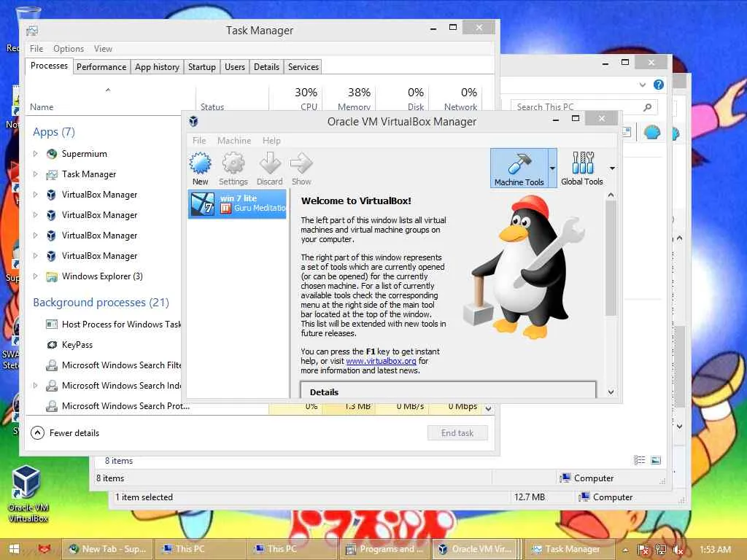Click the New machine icon in VirtualBox
This screenshot has height=560, width=747.
200,168
